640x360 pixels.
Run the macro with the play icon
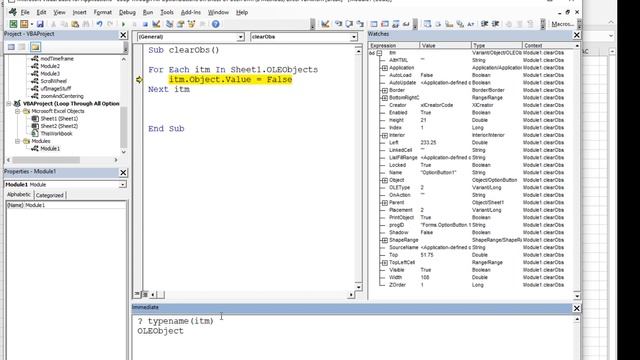(123, 24)
